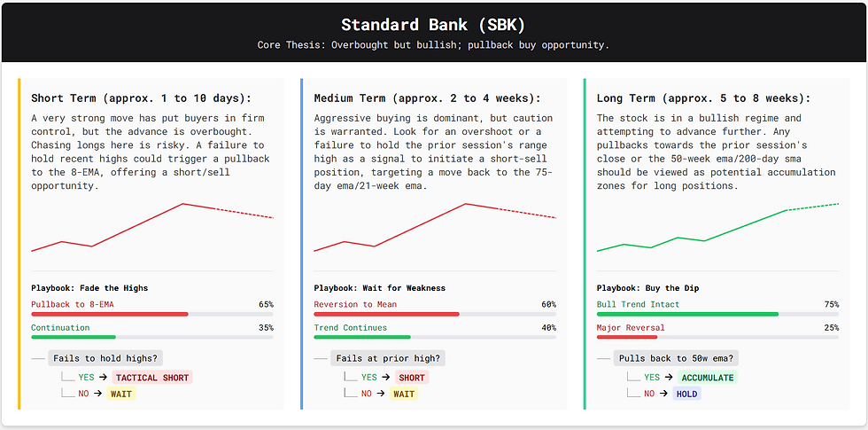The image size is (868, 430).
Task: Click the Long Term heading
Action: (x=703, y=98)
